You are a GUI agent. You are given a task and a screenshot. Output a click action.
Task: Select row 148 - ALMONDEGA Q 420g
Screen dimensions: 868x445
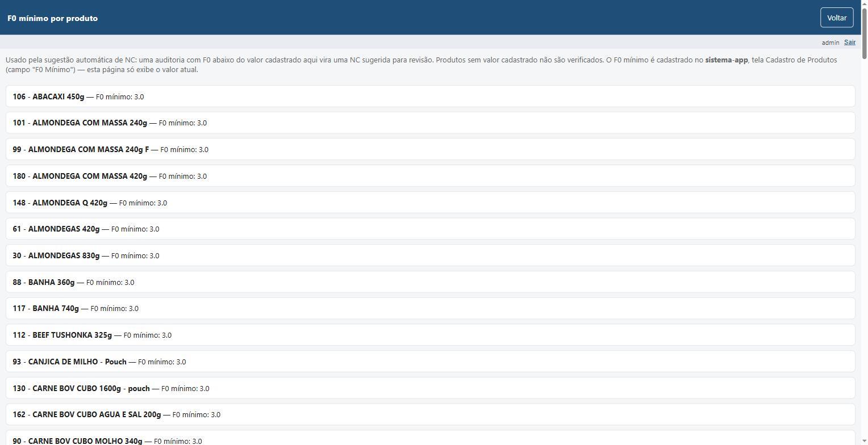430,203
